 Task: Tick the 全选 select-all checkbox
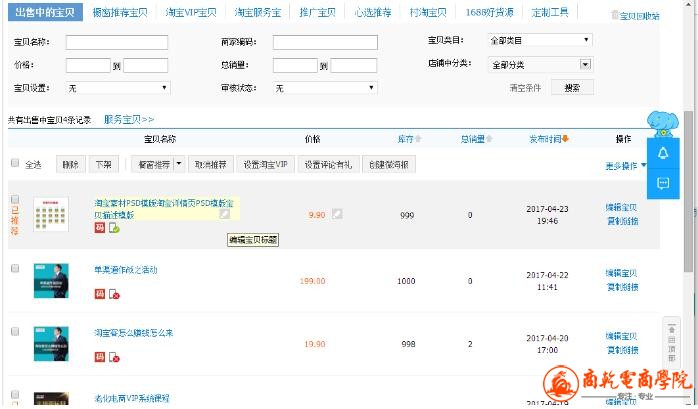point(15,163)
